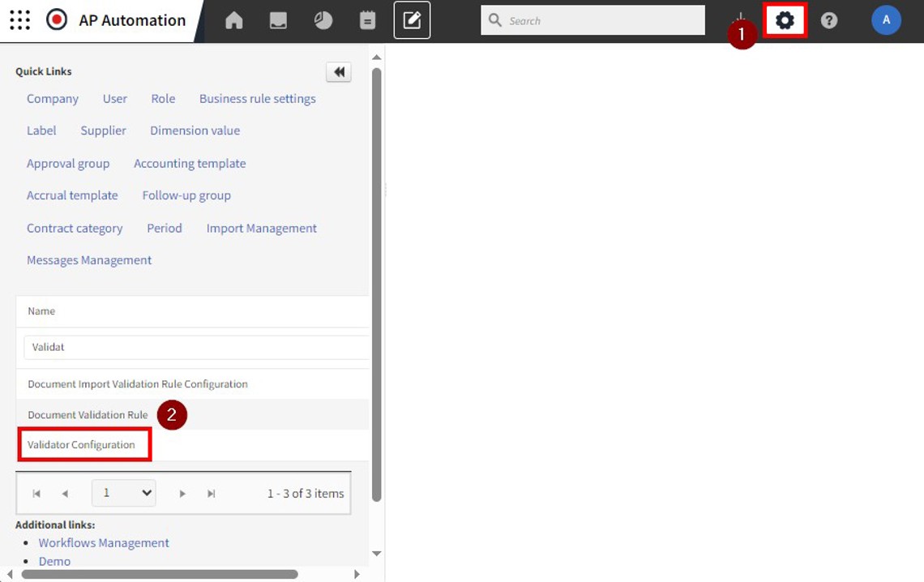924x582 pixels.
Task: Open the page number dropdown
Action: click(x=123, y=493)
